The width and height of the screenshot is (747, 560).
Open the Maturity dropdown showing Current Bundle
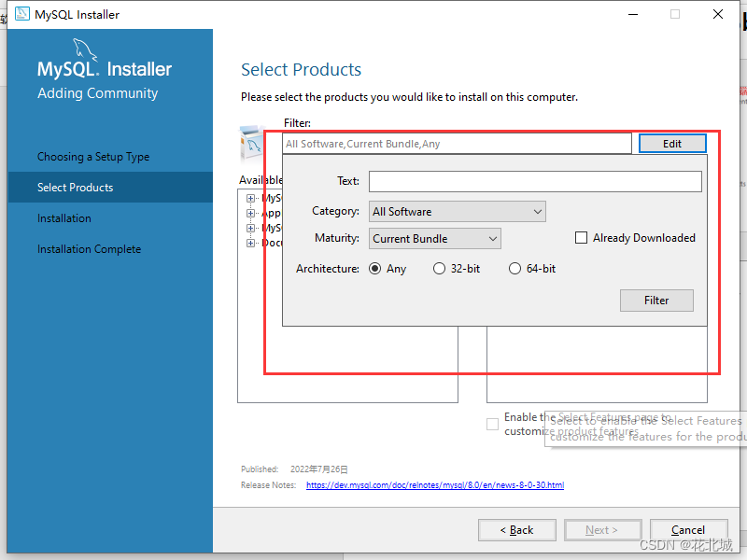coord(435,239)
